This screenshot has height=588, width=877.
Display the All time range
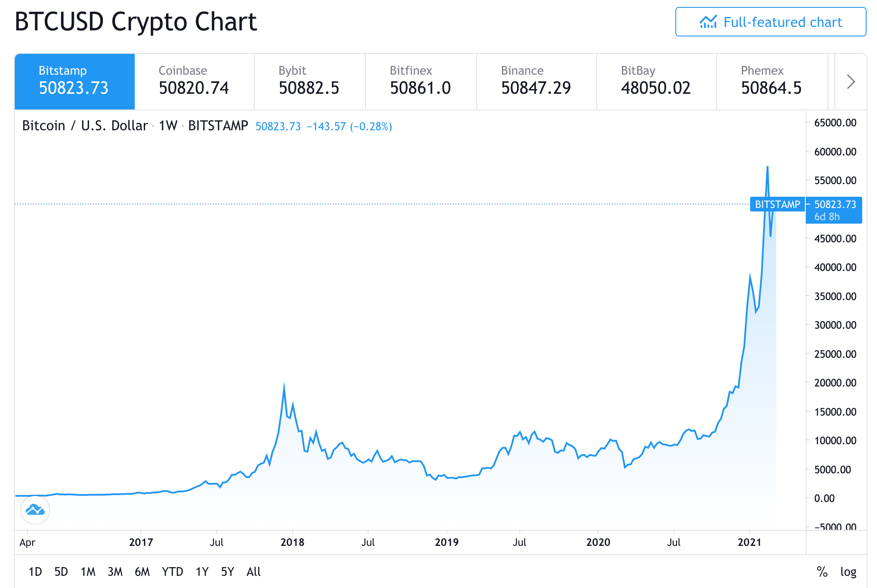tap(254, 571)
